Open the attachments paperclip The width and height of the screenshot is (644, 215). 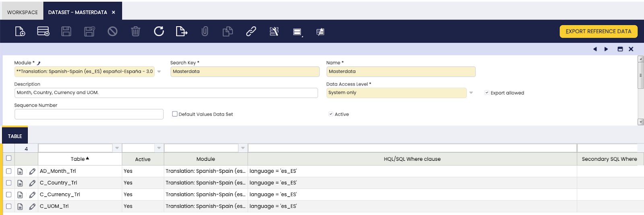tap(205, 31)
